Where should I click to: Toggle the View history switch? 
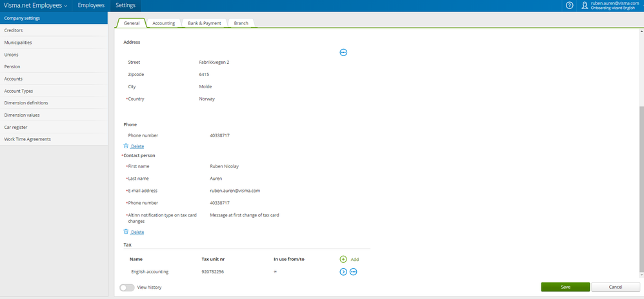[127, 287]
